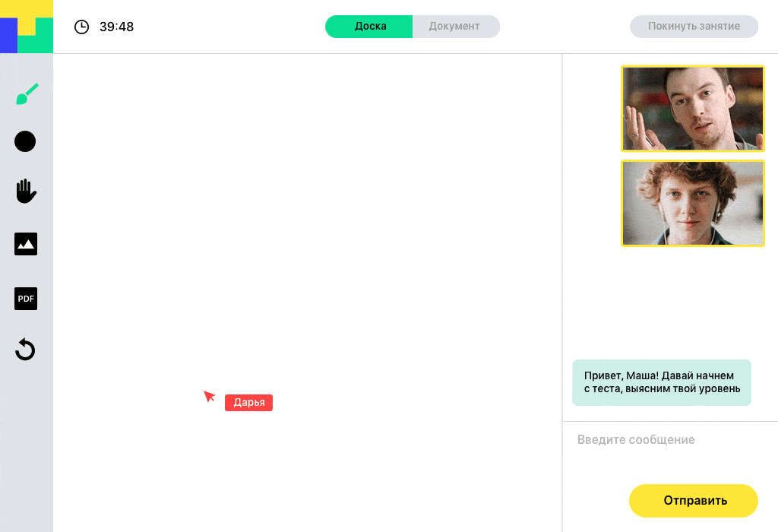Click the top video of gesturing man
Image resolution: width=778 pixels, height=532 pixels.
693,109
